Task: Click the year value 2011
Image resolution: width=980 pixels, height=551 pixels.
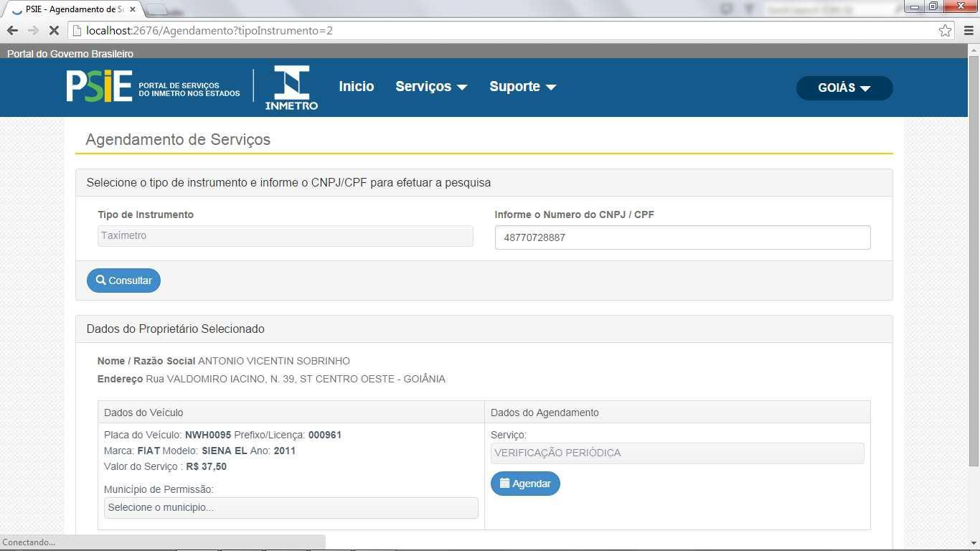Action: [285, 451]
